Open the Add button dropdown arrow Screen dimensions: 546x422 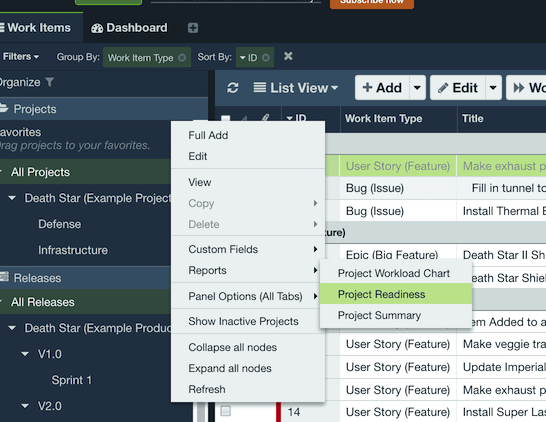[x=417, y=88]
